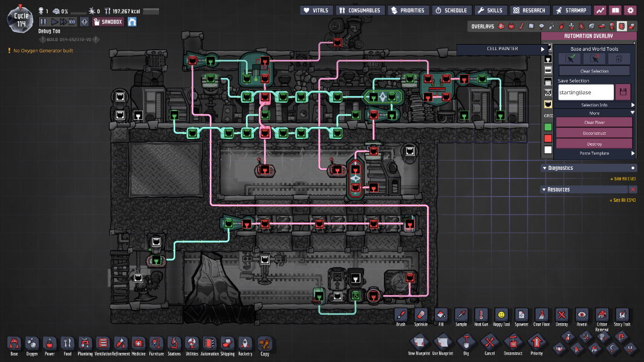Viewport: 644px width, 362px height.
Task: Open the Consumables menu
Action: pos(360,10)
